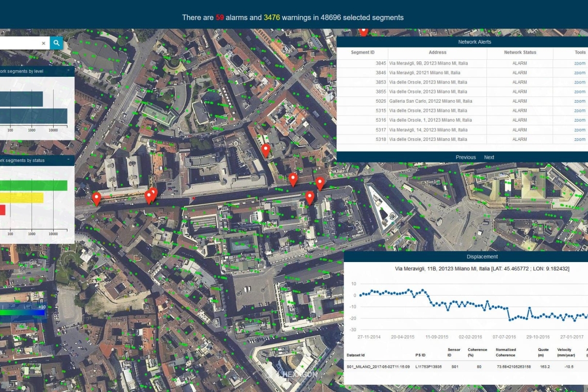588x392 pixels.
Task: Click the blue-green velocity color legend
Action: click(23, 312)
